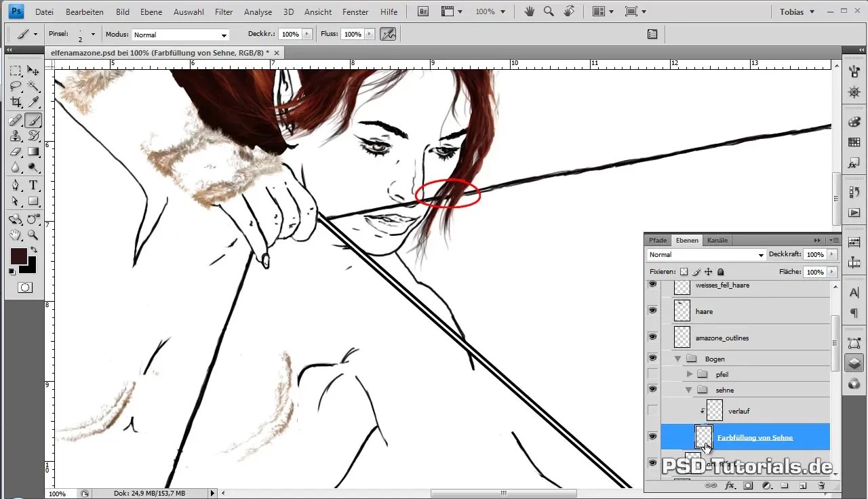This screenshot has height=499, width=868.
Task: Collapse the Bogen group
Action: click(677, 359)
